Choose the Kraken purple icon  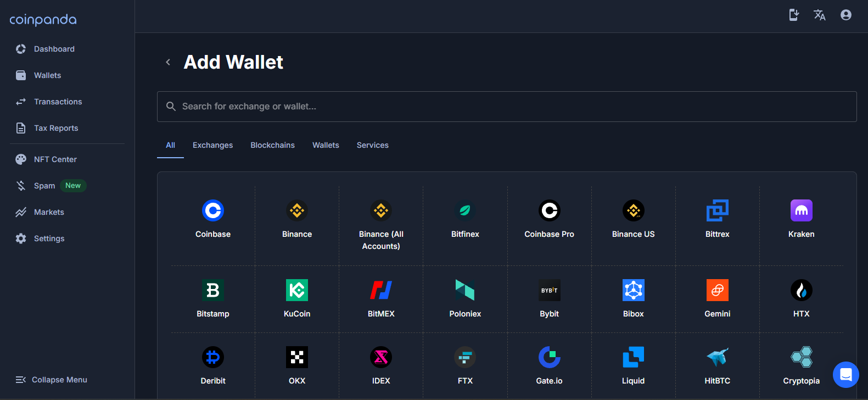click(802, 210)
